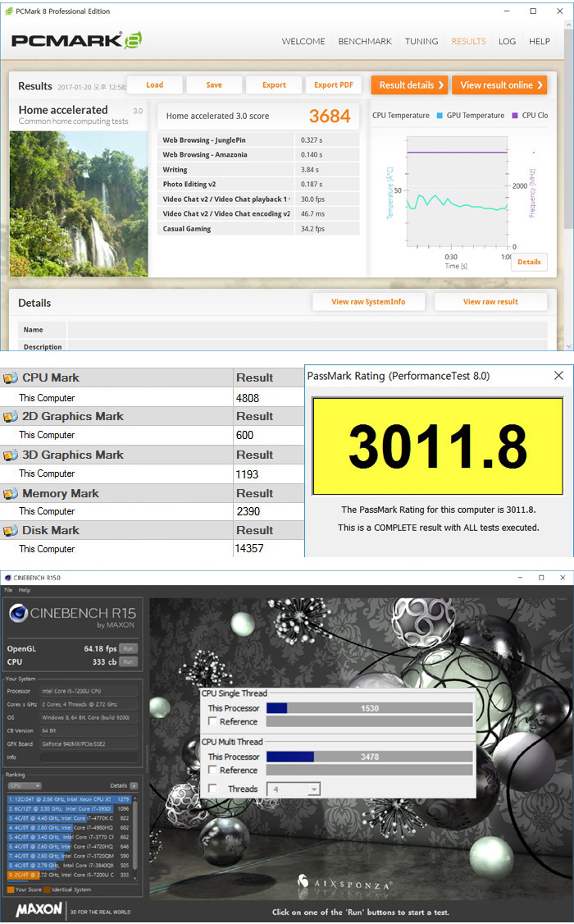Viewport: 574px width, 924px height.
Task: Click the Home accelerated score 3684
Action: [x=330, y=116]
